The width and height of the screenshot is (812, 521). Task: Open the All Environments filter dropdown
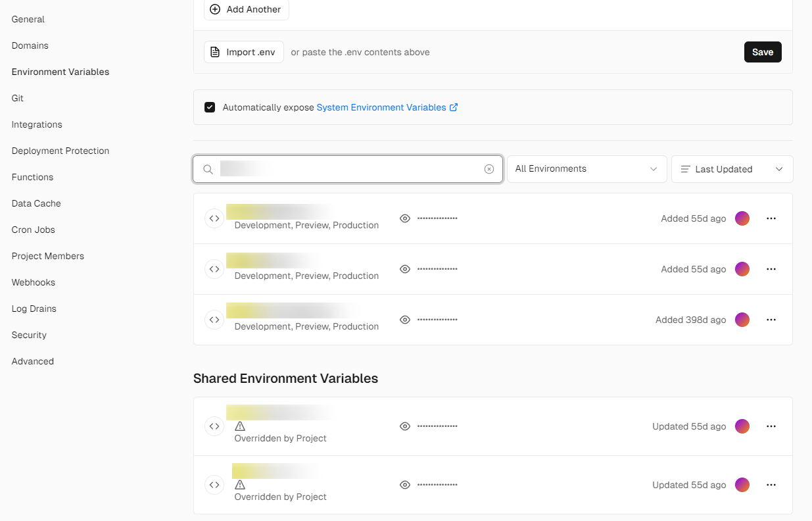click(586, 169)
